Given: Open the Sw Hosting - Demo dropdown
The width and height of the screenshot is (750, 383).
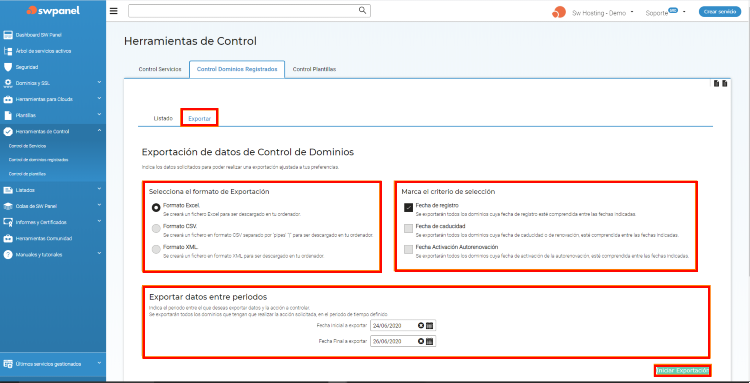Looking at the screenshot, I should tap(603, 13).
